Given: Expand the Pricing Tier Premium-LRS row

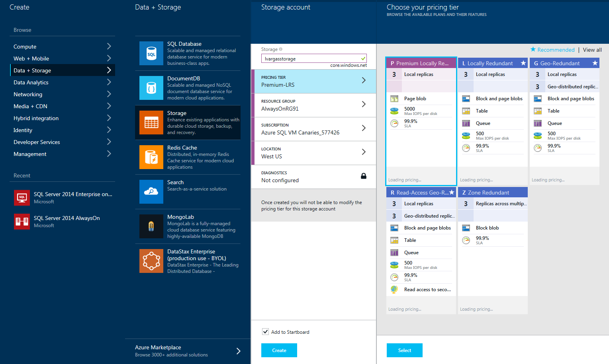Looking at the screenshot, I should (x=313, y=81).
